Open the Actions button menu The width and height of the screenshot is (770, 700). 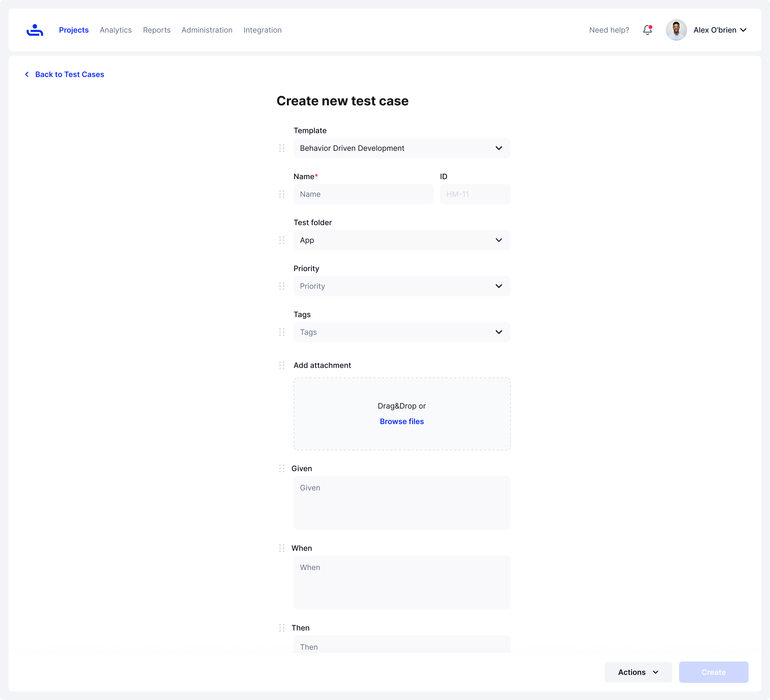coord(638,672)
